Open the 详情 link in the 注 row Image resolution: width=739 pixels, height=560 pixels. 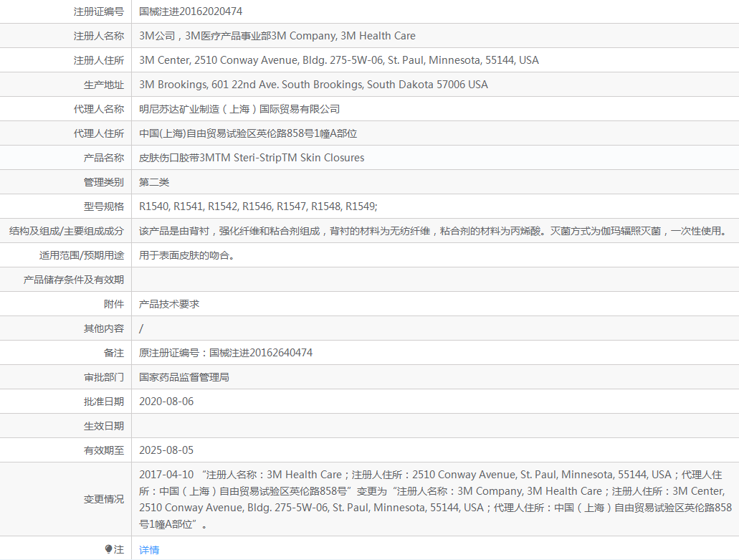[x=149, y=550]
